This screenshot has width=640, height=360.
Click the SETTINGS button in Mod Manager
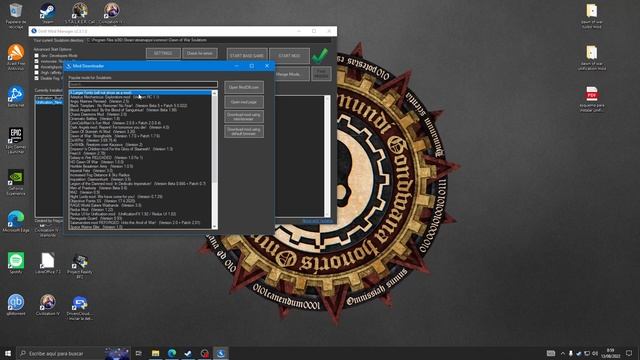163,53
